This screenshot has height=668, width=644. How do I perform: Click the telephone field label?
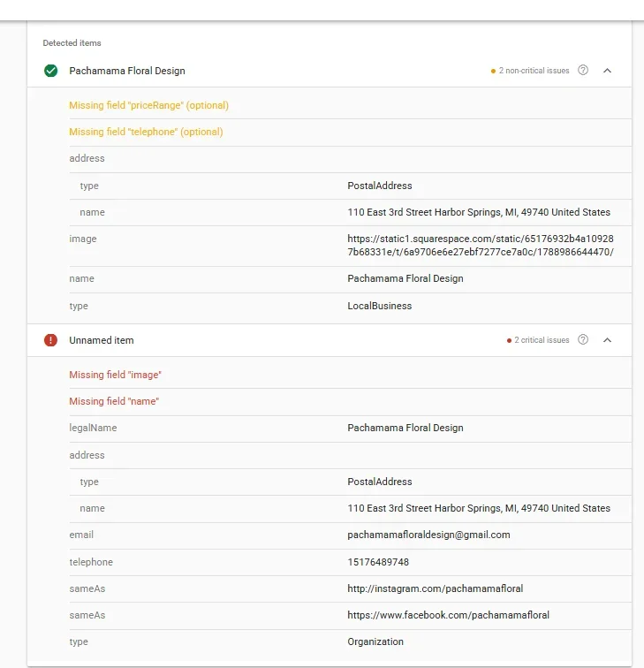pyautogui.click(x=91, y=562)
